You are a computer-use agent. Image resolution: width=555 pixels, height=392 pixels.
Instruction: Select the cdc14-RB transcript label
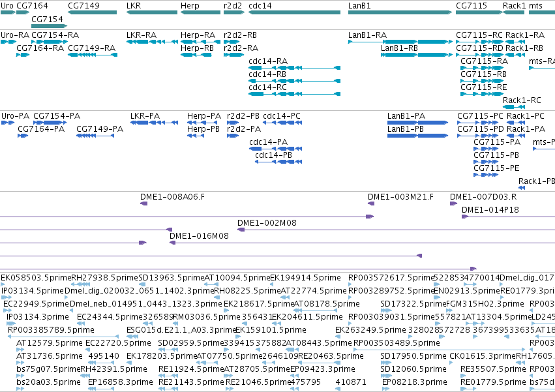point(267,74)
